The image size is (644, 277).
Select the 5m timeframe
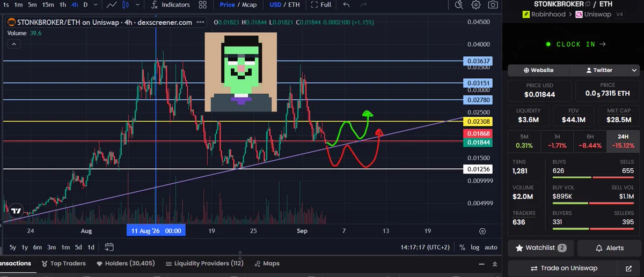point(32,5)
